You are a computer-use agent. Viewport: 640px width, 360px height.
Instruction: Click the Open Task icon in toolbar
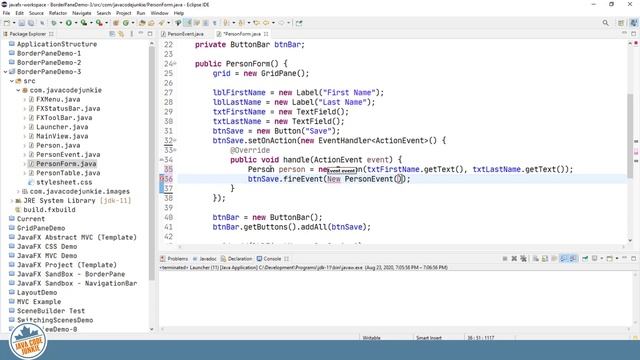tap(151, 23)
